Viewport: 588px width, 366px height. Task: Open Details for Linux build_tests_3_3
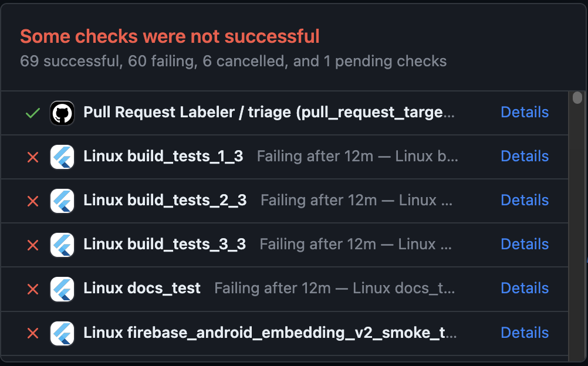[x=524, y=245]
